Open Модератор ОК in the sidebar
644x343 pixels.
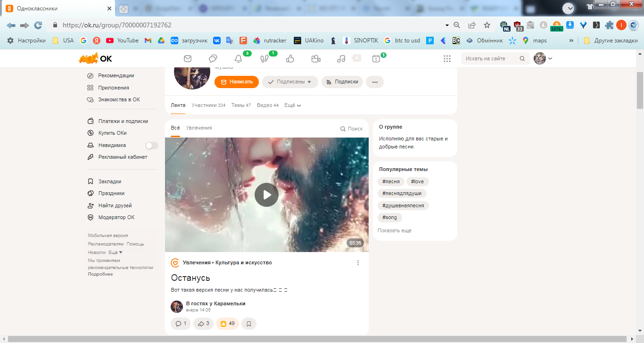coord(111,217)
